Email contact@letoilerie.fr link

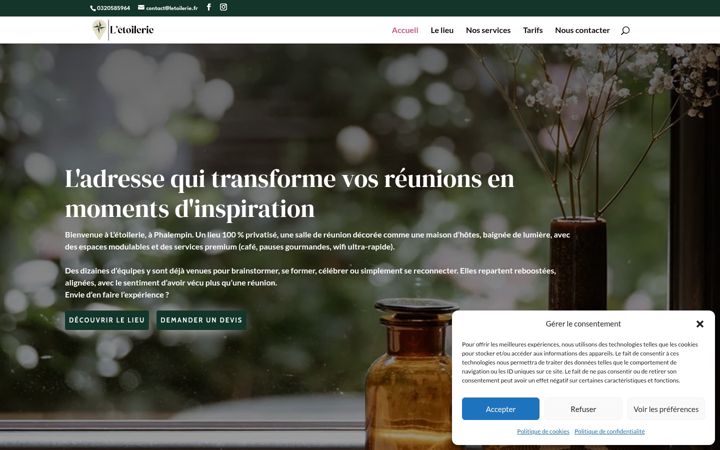pos(168,8)
